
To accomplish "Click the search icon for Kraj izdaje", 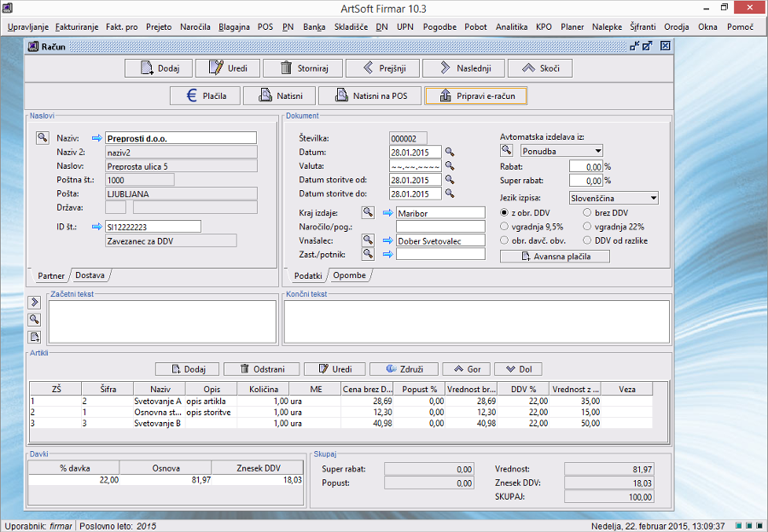I will tap(369, 212).
